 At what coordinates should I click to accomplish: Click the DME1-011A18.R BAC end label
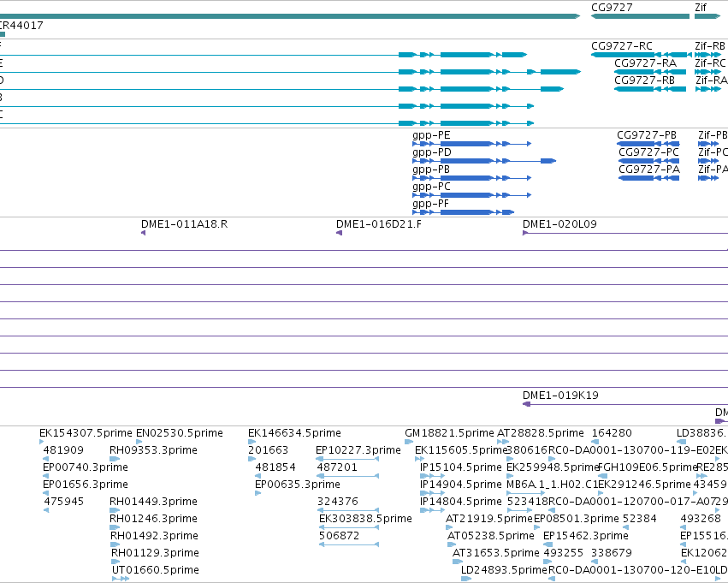(x=184, y=224)
